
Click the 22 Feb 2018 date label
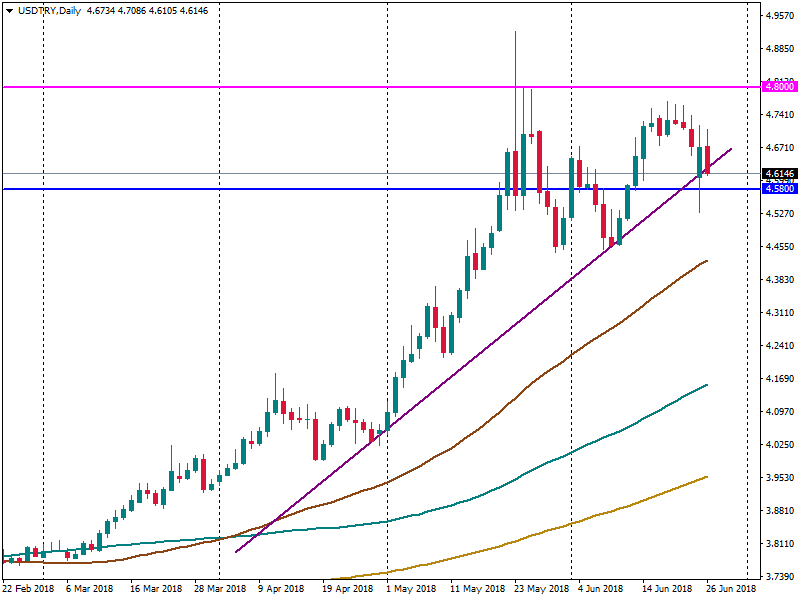tap(29, 590)
